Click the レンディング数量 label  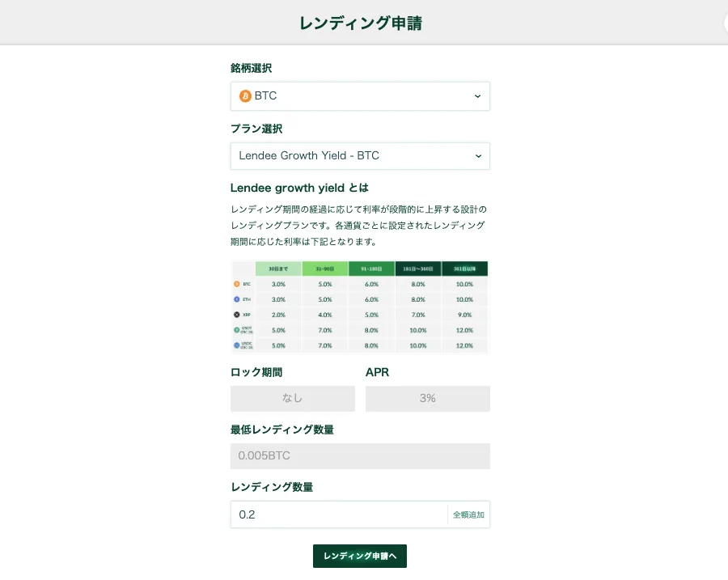point(272,487)
